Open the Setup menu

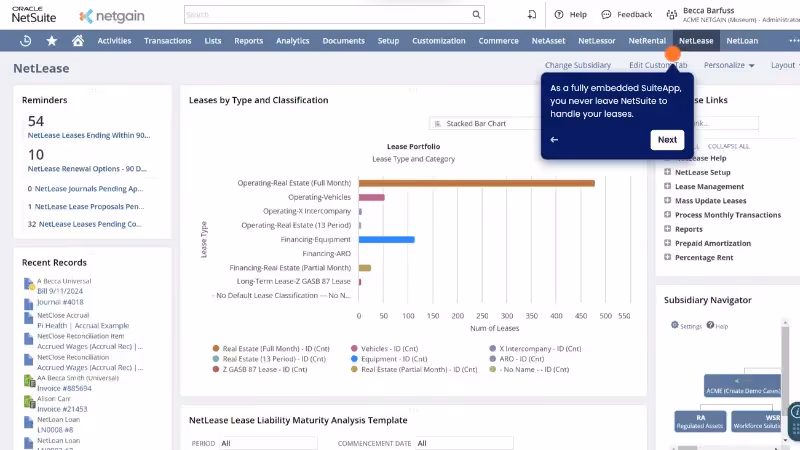[x=388, y=41]
